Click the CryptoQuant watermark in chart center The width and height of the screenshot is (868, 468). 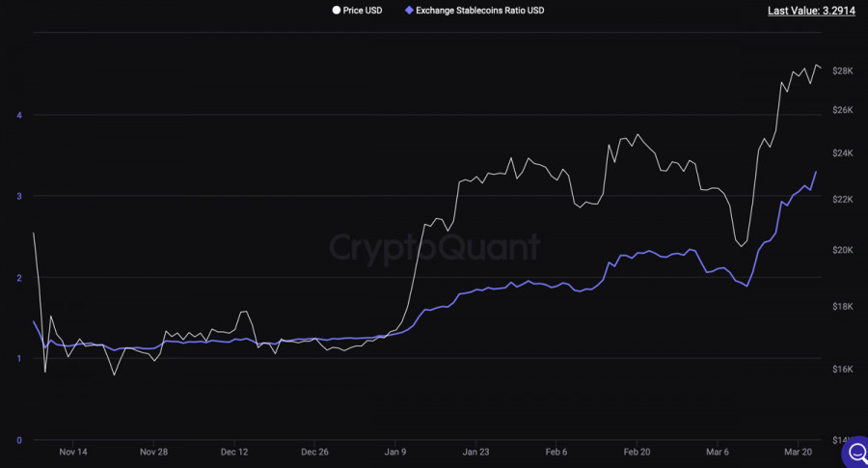[x=433, y=247]
